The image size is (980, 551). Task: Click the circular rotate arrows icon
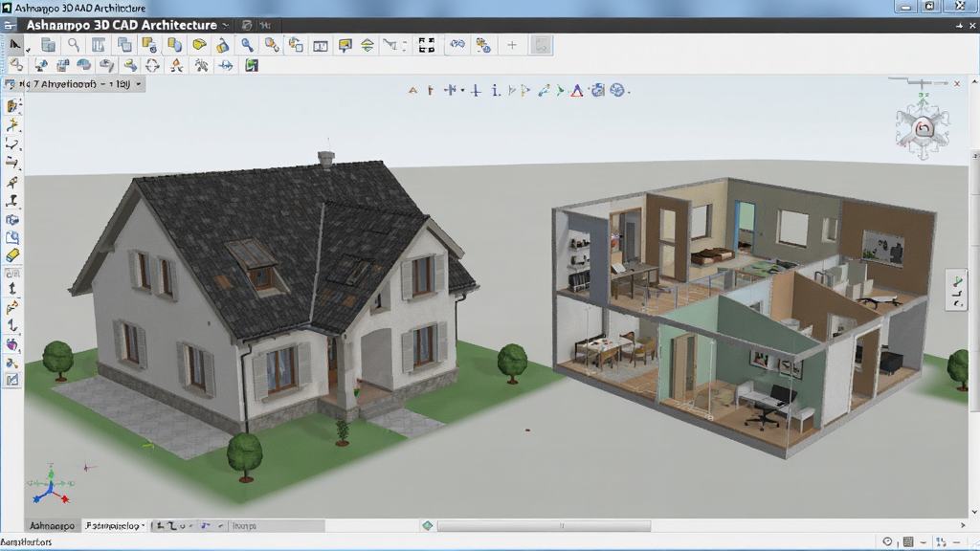152,66
